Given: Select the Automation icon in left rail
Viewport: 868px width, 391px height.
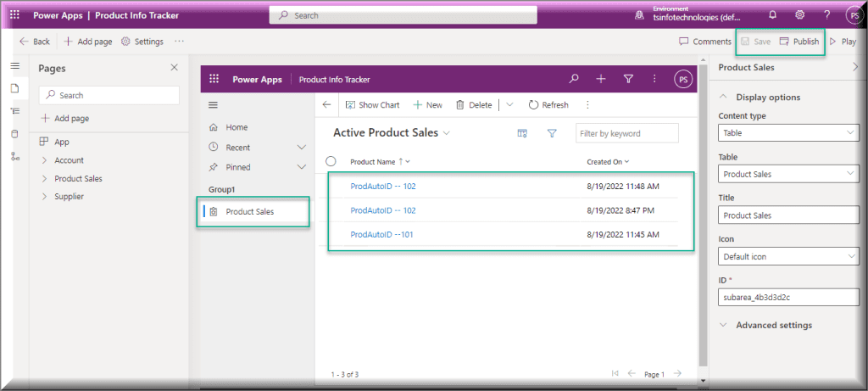Looking at the screenshot, I should tap(15, 157).
